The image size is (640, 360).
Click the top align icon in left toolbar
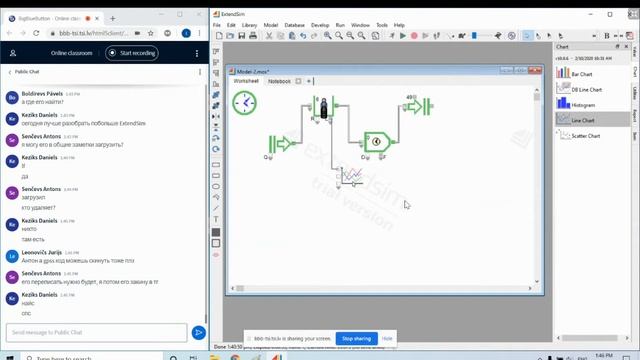click(x=216, y=51)
